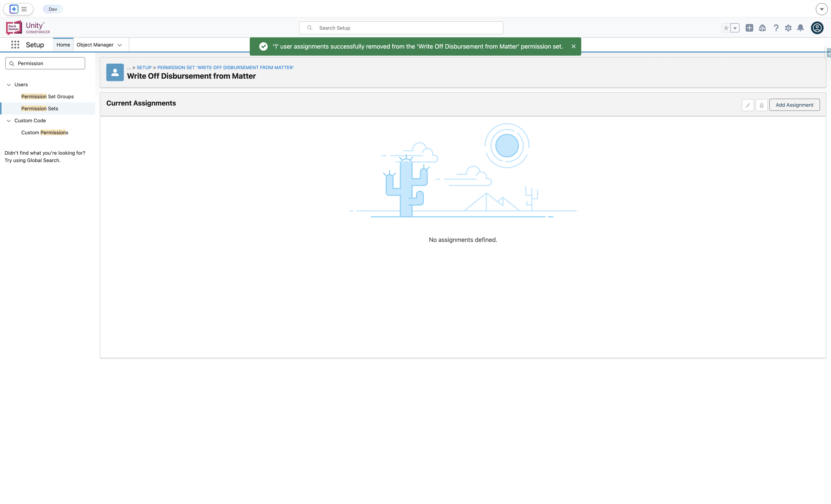Image resolution: width=831 pixels, height=504 pixels.
Task: Open the Permission Set 'Write Off Disbursement from Matter' breadcrumb
Action: pyautogui.click(x=225, y=67)
